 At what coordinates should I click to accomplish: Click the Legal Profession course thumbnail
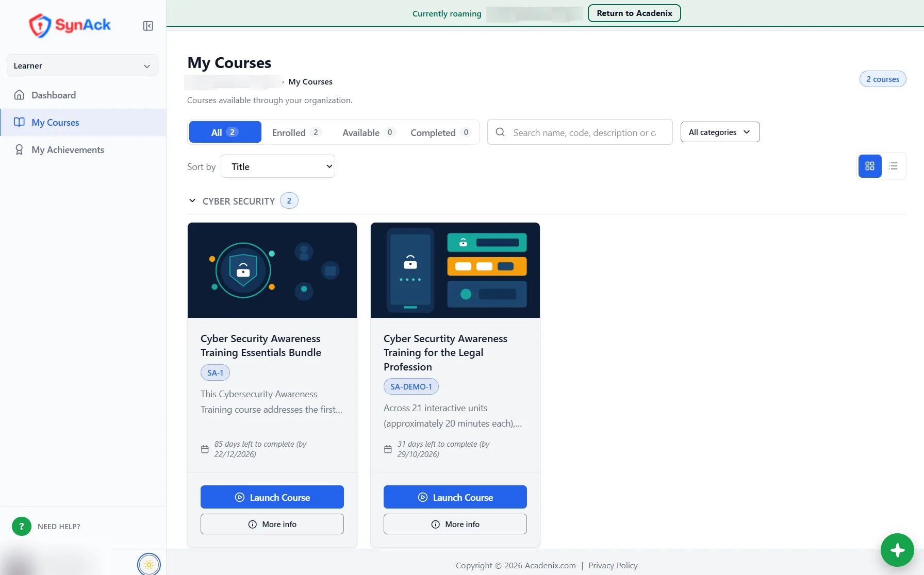click(x=455, y=270)
